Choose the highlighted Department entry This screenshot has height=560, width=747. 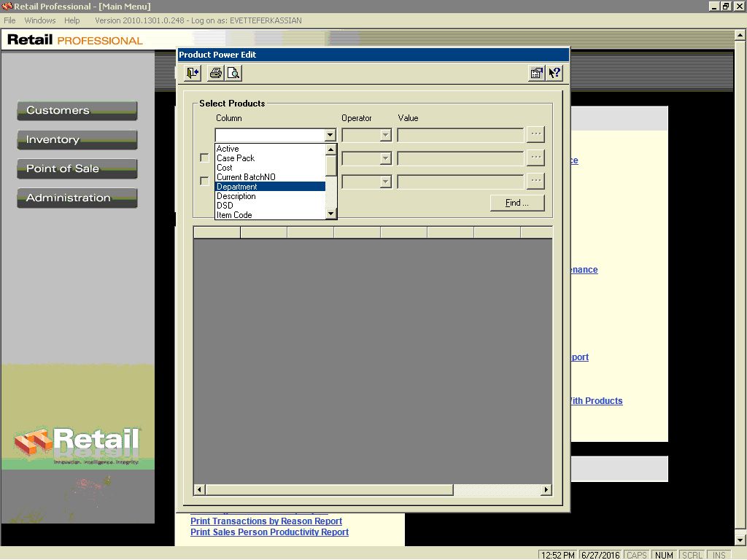click(270, 187)
